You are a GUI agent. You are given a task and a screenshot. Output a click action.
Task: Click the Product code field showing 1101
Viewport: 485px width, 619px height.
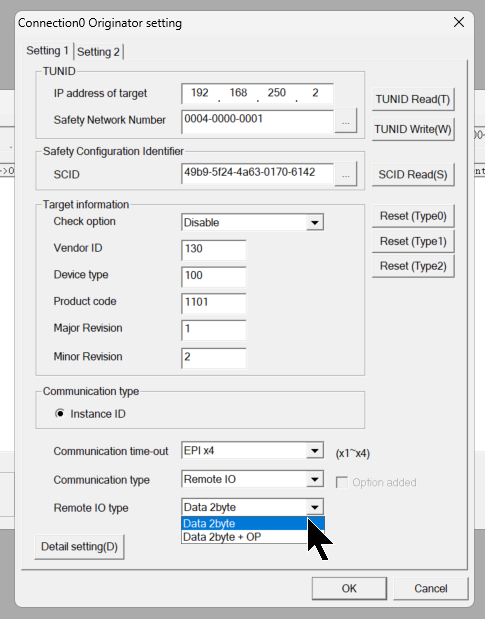pyautogui.click(x=213, y=303)
